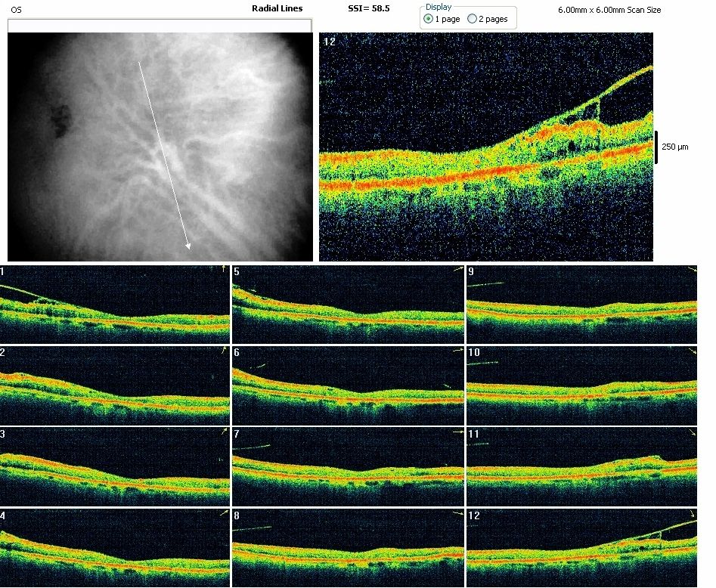This screenshot has width=716, height=588.
Task: Open radial scan thumbnail number 9
Action: 581,305
